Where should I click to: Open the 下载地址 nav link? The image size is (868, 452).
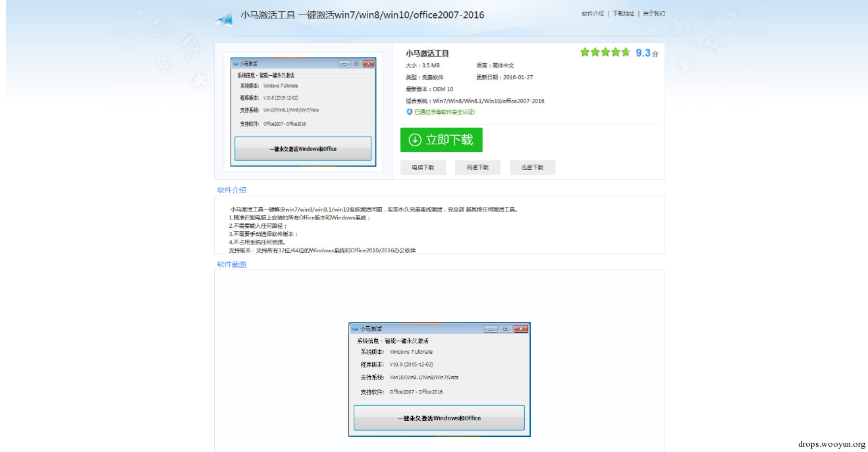click(623, 13)
